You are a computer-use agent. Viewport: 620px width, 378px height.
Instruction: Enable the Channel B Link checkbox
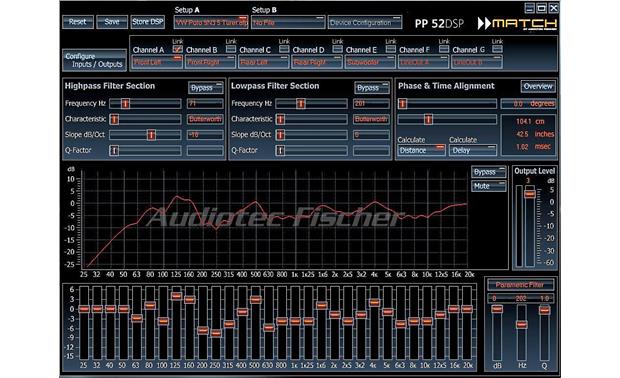point(231,49)
